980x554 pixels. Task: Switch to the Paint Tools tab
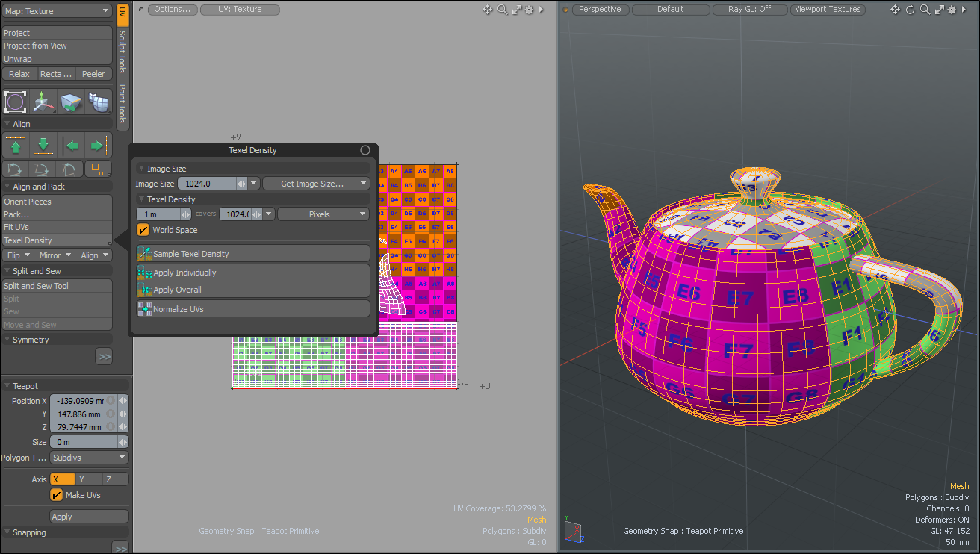122,103
